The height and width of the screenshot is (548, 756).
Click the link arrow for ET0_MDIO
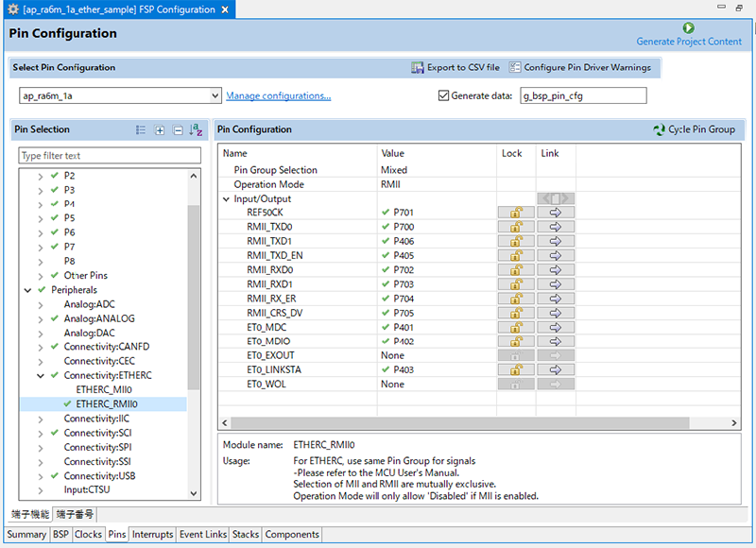[x=556, y=341]
